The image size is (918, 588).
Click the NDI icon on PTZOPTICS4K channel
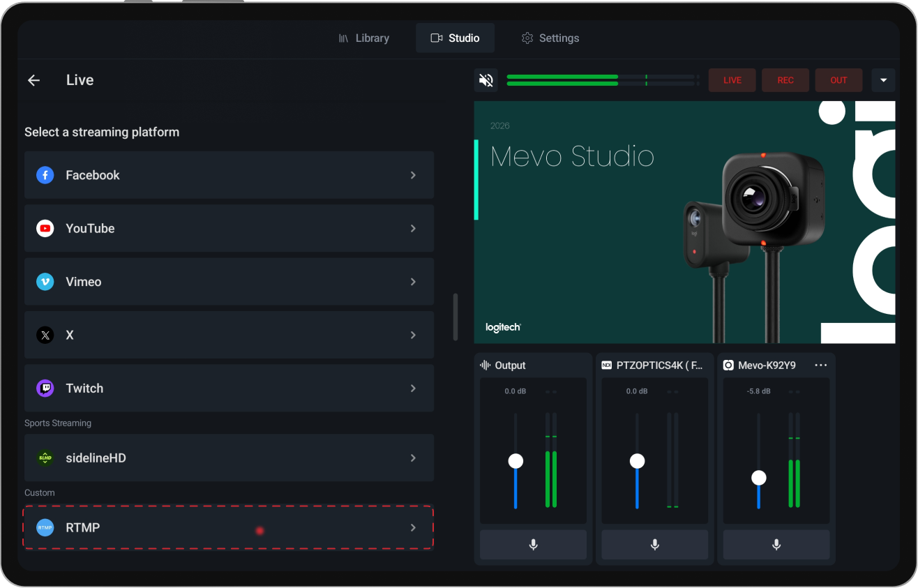point(605,364)
